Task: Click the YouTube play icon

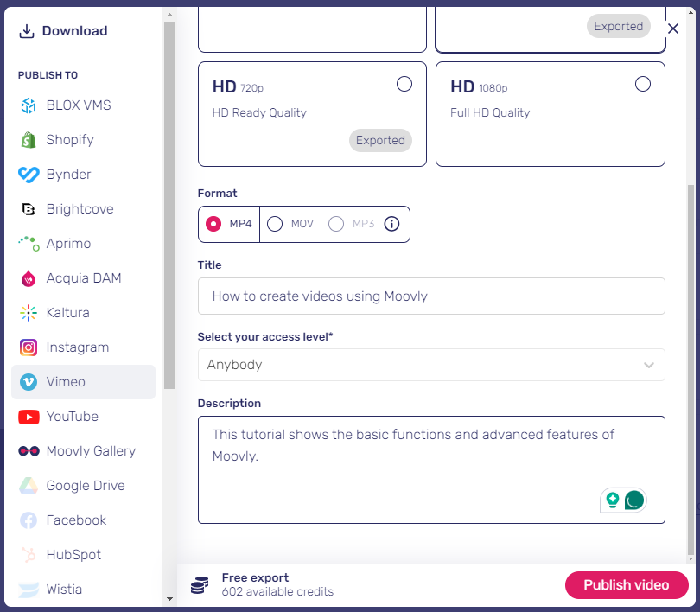Action: point(29,417)
